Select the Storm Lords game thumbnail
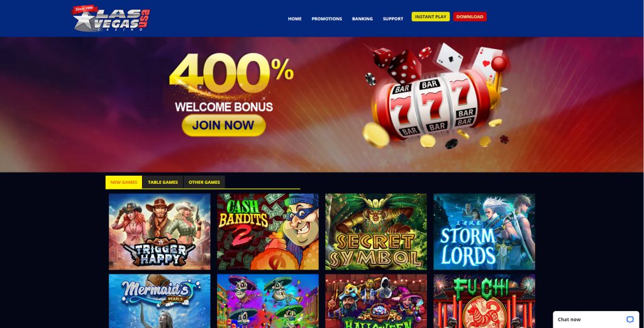The height and width of the screenshot is (328, 644). pos(484,232)
